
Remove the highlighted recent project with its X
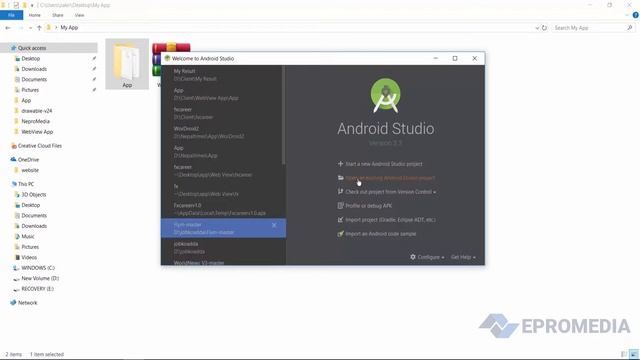click(x=274, y=225)
